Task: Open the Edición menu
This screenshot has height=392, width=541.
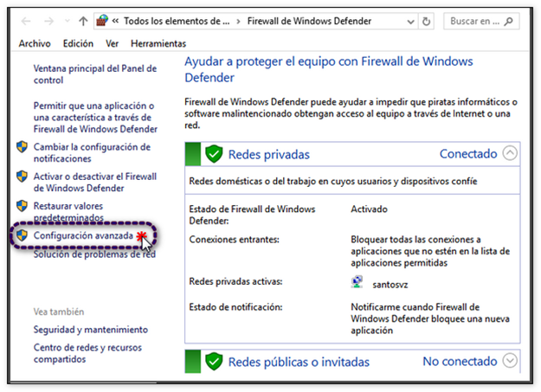Action: click(78, 43)
